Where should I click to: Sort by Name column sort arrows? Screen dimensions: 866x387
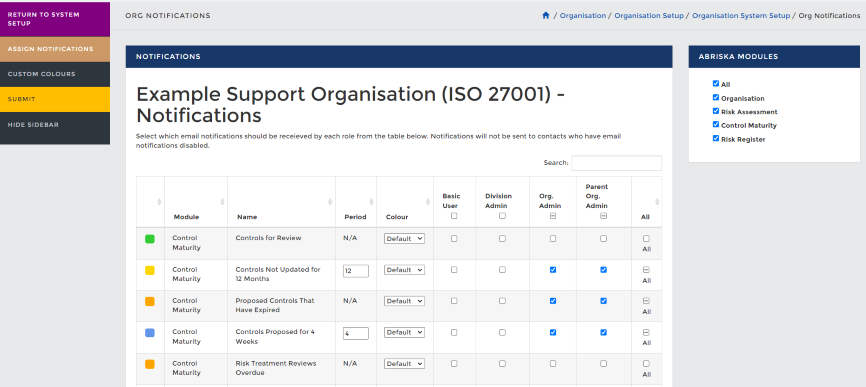click(x=330, y=202)
